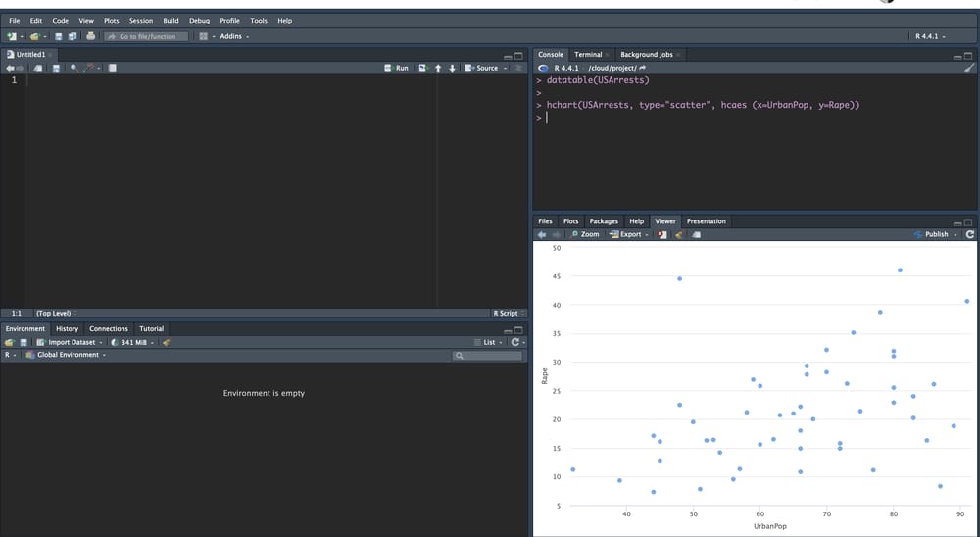Switch to the History tab
Screen dimensions: 980x537
click(x=67, y=329)
